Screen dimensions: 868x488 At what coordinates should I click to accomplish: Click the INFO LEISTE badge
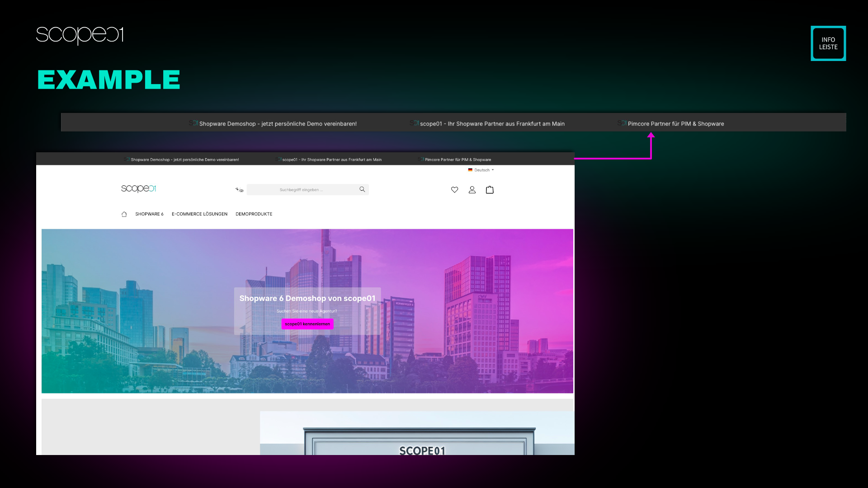pyautogui.click(x=828, y=43)
